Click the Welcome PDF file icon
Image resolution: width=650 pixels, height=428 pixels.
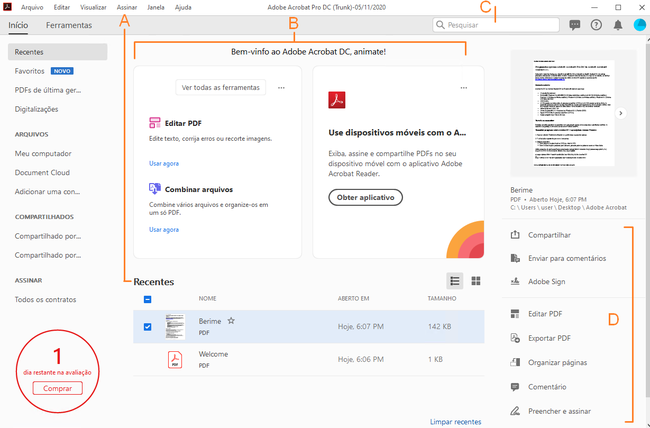point(175,359)
